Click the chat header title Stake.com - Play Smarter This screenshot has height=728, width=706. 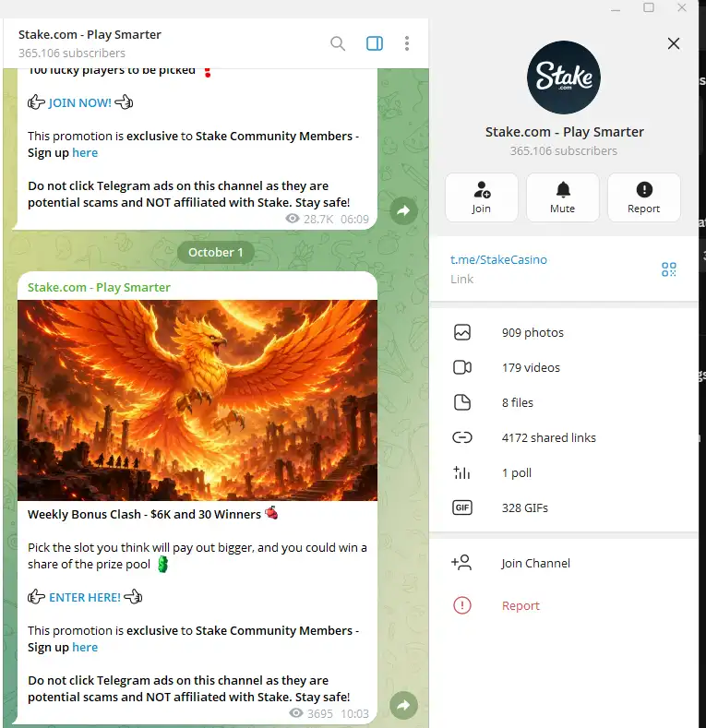(x=90, y=34)
